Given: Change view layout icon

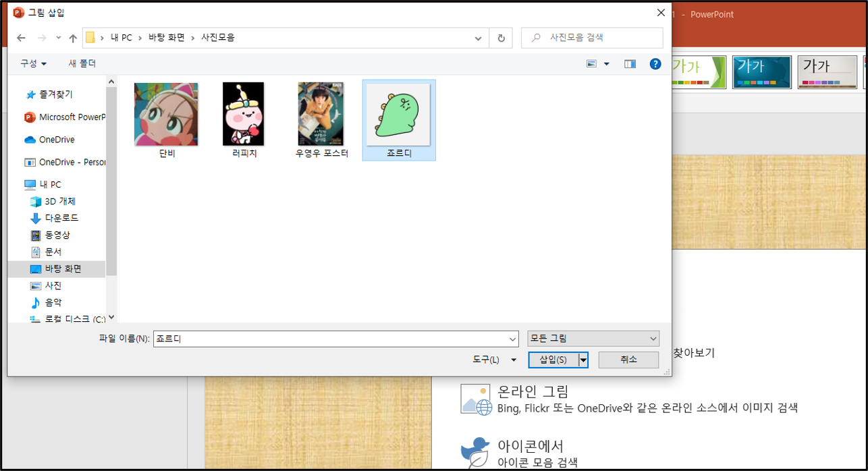Looking at the screenshot, I should (592, 63).
